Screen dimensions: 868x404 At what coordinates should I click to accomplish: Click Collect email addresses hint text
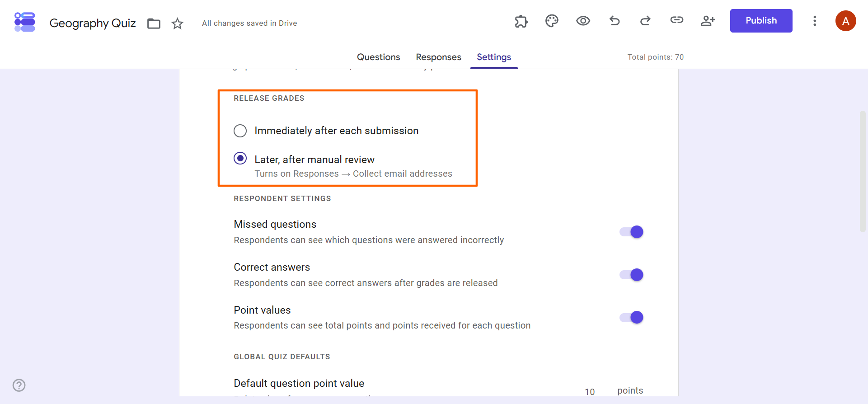coord(402,174)
